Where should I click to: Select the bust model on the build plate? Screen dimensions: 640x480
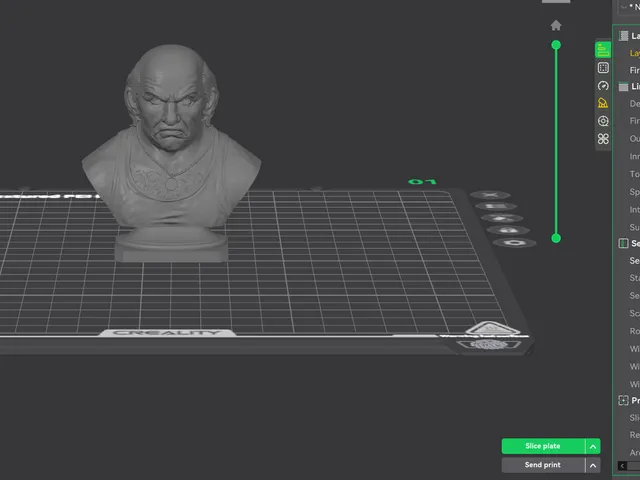pos(171,153)
